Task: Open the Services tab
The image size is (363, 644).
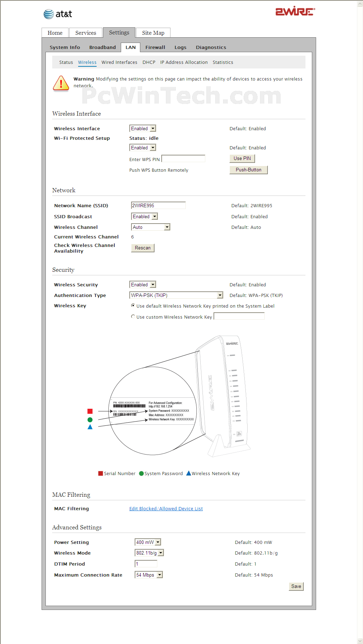Action: click(x=86, y=33)
